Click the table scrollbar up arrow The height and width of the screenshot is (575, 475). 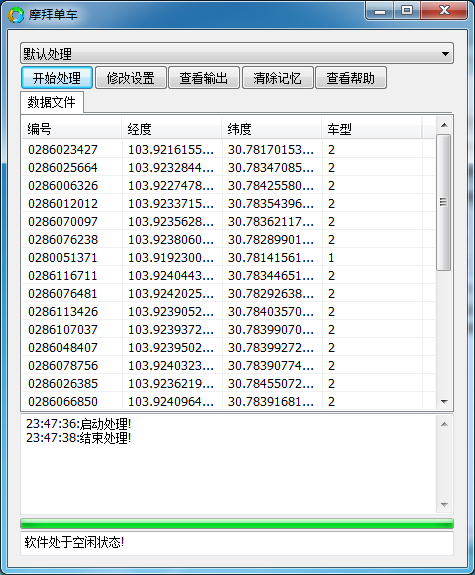(x=444, y=125)
